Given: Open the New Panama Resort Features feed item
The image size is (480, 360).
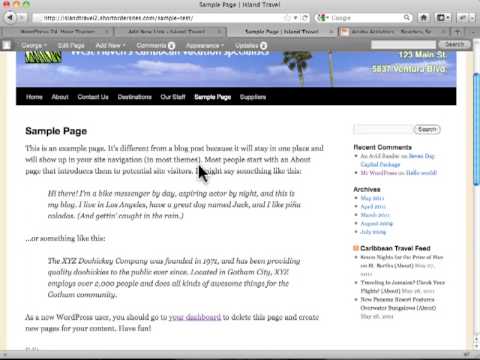Looking at the screenshot, I should pyautogui.click(x=398, y=304).
